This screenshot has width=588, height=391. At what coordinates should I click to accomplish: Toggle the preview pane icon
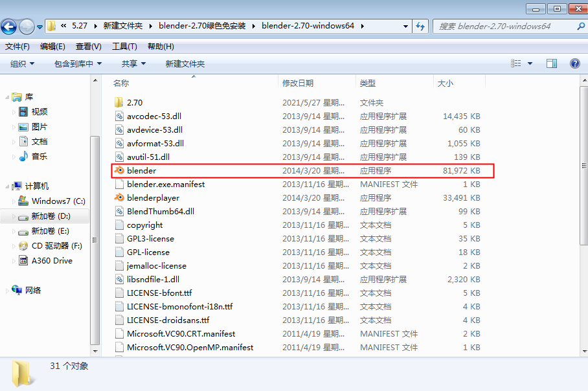[552, 63]
